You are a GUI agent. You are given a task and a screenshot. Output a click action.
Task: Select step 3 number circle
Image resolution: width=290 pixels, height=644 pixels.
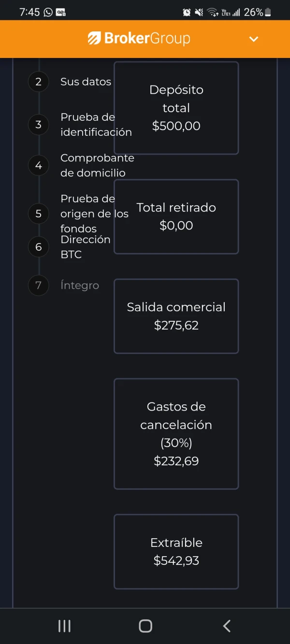(39, 125)
